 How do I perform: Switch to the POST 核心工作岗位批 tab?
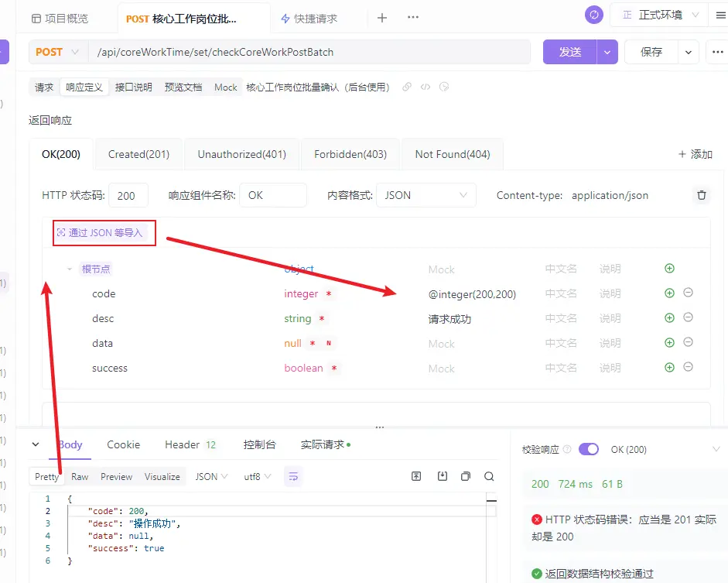click(181, 19)
